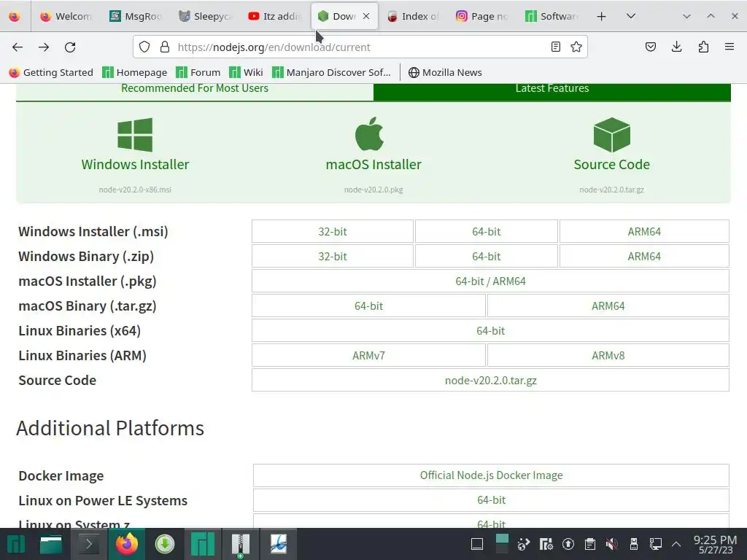
Task: View site security via the padlock icon
Action: coord(165,47)
